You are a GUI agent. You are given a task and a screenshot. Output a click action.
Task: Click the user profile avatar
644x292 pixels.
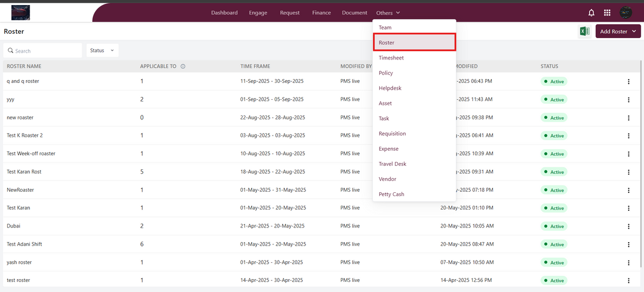(626, 13)
